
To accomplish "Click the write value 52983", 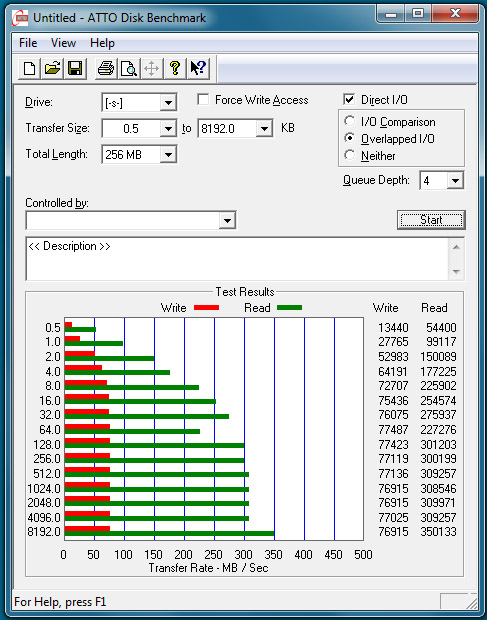I will pyautogui.click(x=393, y=357).
